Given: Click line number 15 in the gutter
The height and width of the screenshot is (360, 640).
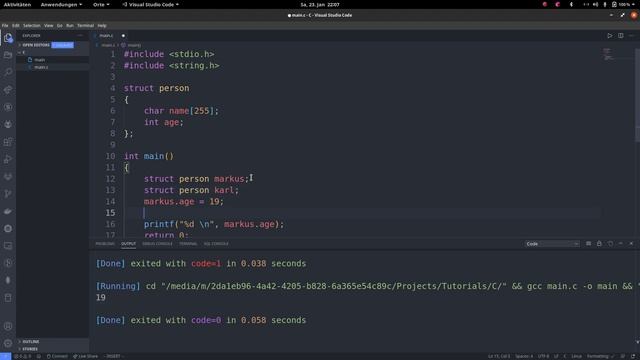Looking at the screenshot, I should [x=110, y=213].
